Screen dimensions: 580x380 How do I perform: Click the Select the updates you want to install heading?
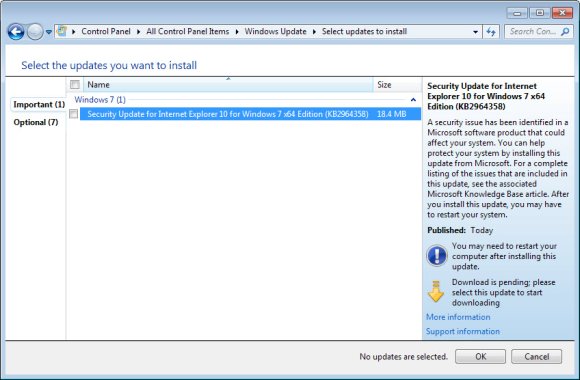pyautogui.click(x=109, y=65)
